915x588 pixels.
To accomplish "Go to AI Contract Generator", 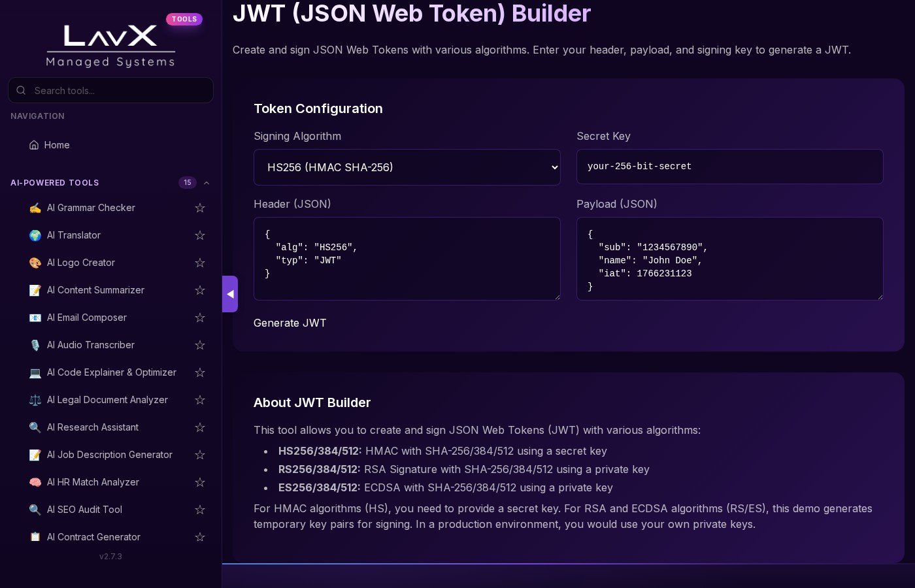I will coord(93,537).
